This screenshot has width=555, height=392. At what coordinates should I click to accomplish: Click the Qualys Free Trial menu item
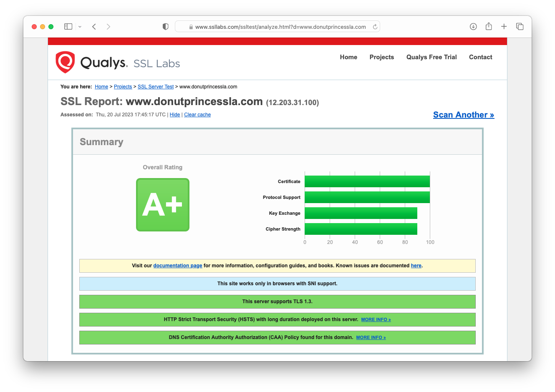click(431, 57)
